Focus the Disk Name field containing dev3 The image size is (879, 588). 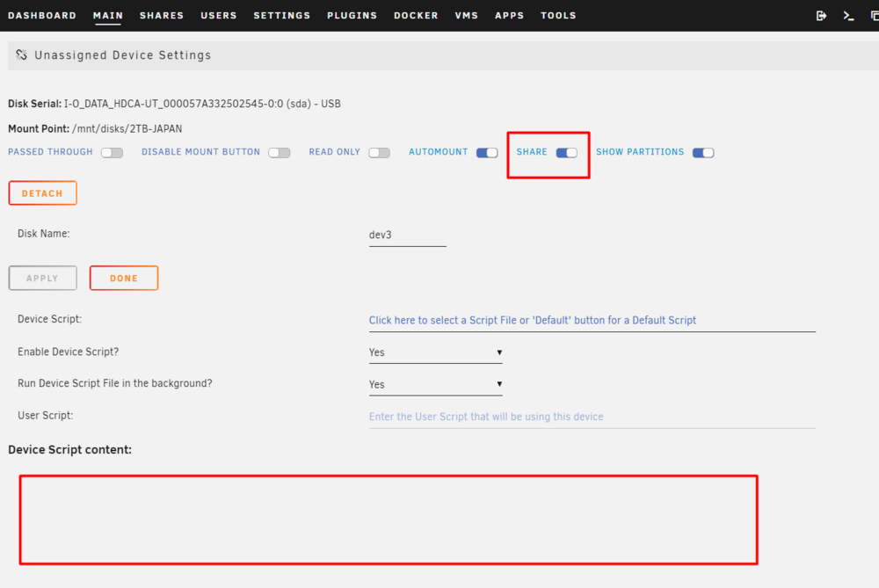(408, 235)
